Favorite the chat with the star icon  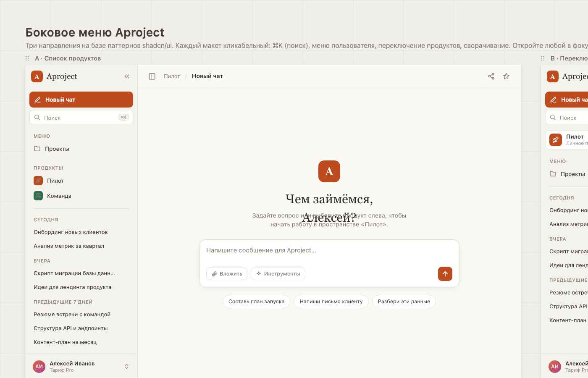[506, 76]
